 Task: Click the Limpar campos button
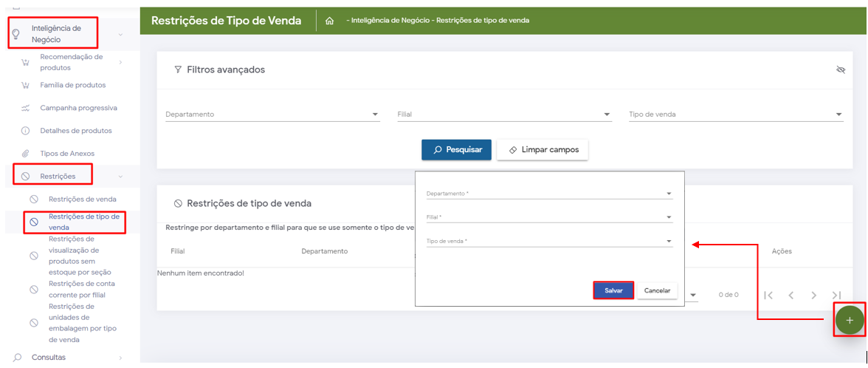(x=542, y=149)
